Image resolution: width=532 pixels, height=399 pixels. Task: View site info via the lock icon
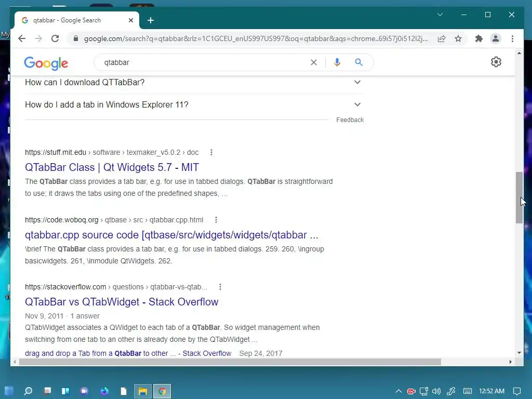click(76, 38)
